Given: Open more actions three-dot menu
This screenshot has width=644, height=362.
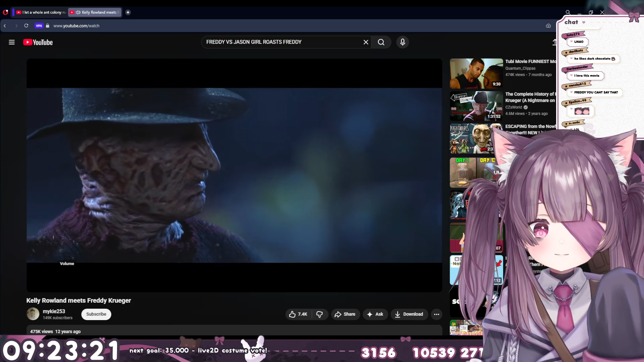Looking at the screenshot, I should click(436, 314).
